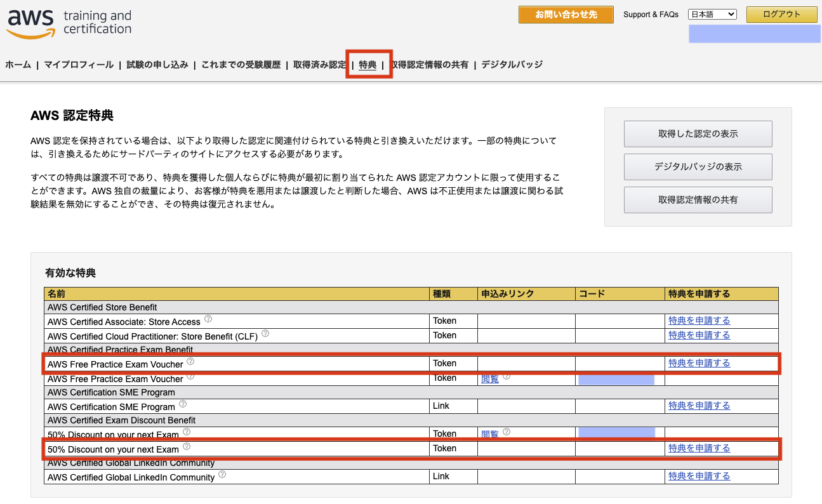Click help icon after 50% Discount name in row with 閲覧

point(187,432)
